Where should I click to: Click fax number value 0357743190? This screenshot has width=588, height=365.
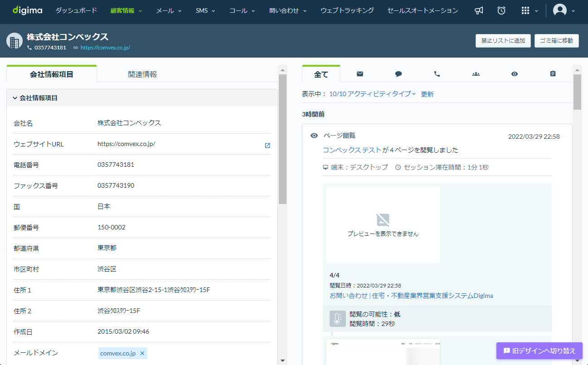116,185
